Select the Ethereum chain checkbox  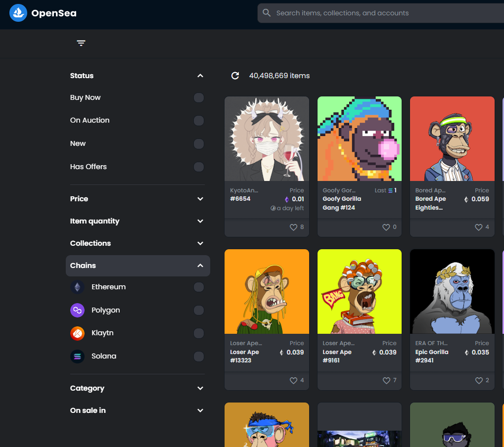199,287
